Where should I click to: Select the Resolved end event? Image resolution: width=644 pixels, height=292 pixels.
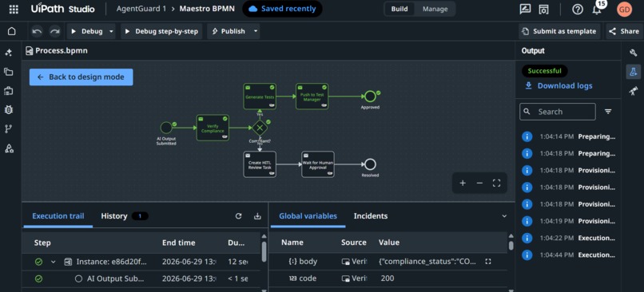(370, 164)
